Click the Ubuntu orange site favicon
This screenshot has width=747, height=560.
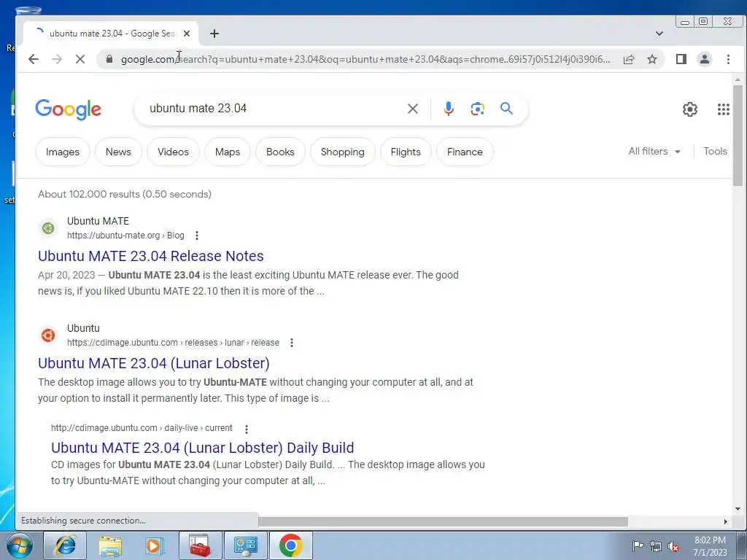tap(48, 335)
